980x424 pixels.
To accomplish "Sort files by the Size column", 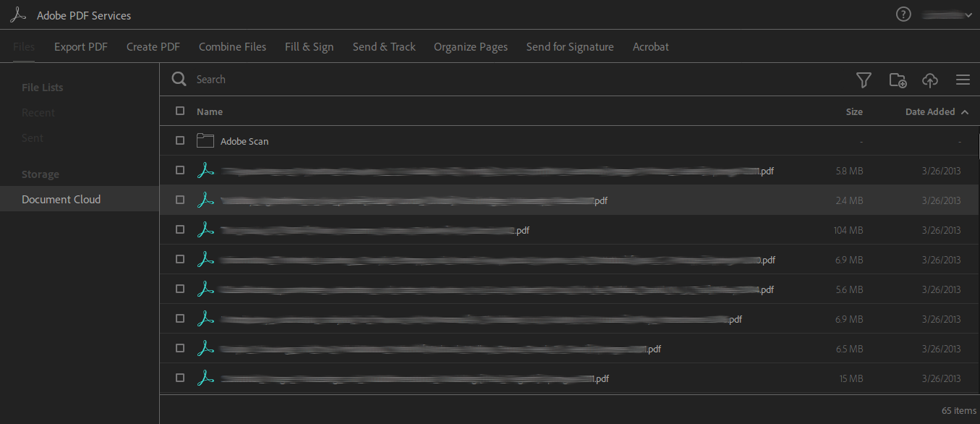I will coord(853,111).
